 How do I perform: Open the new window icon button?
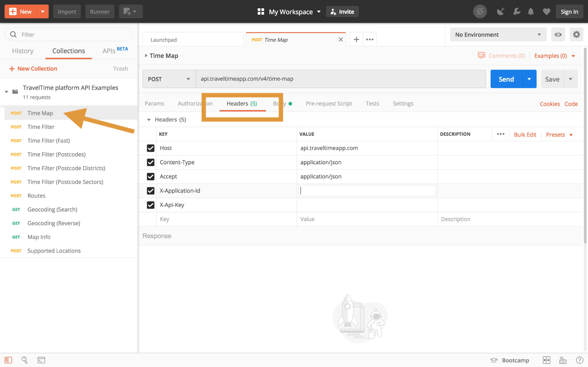[131, 11]
